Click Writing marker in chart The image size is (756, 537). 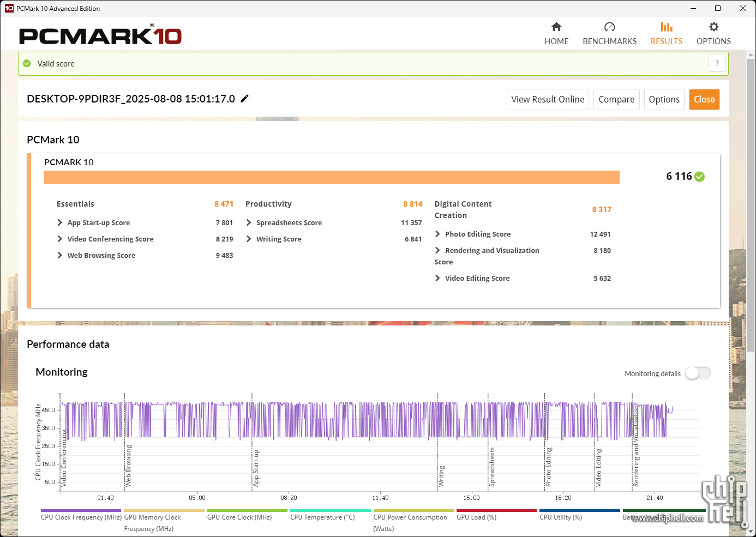441,476
